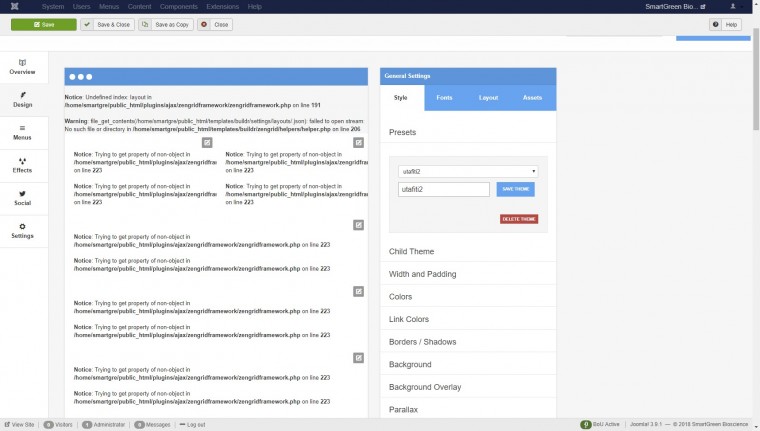The width and height of the screenshot is (760, 431).
Task: Open the Users menu
Action: (81, 6)
